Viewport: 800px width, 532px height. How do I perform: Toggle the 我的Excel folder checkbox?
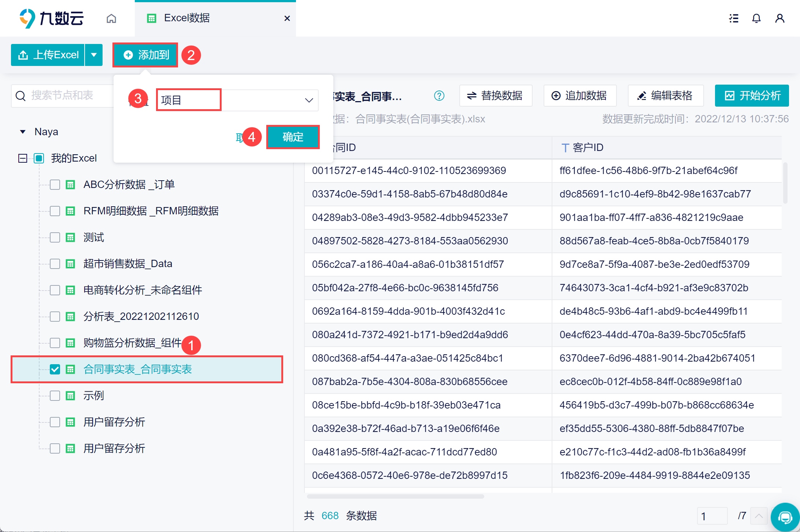[39, 158]
